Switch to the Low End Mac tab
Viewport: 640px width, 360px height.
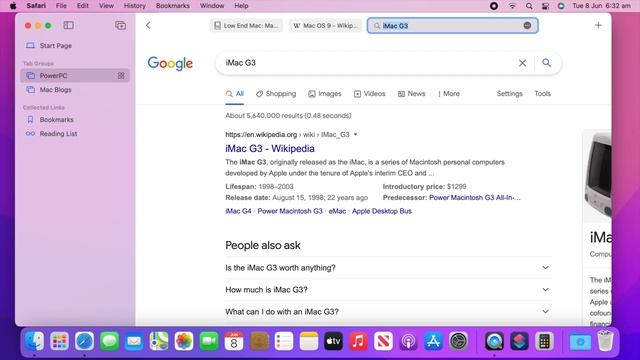coord(246,25)
